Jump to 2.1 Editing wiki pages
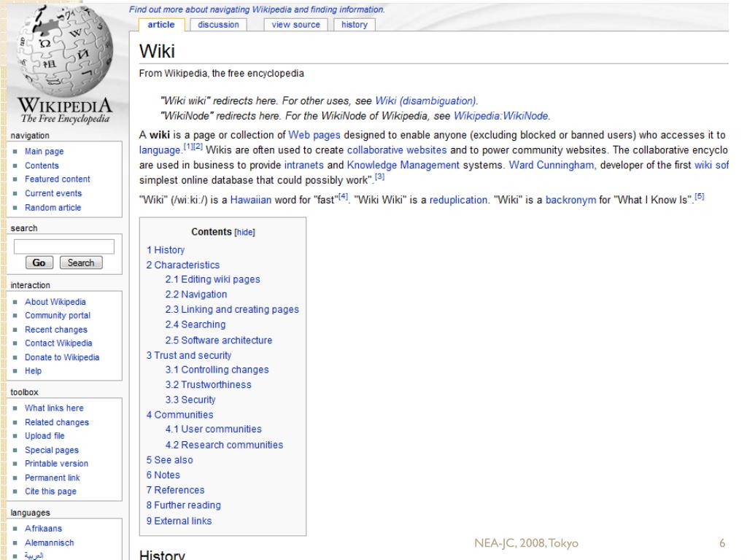Viewport: 747px width, 560px height. coord(212,279)
